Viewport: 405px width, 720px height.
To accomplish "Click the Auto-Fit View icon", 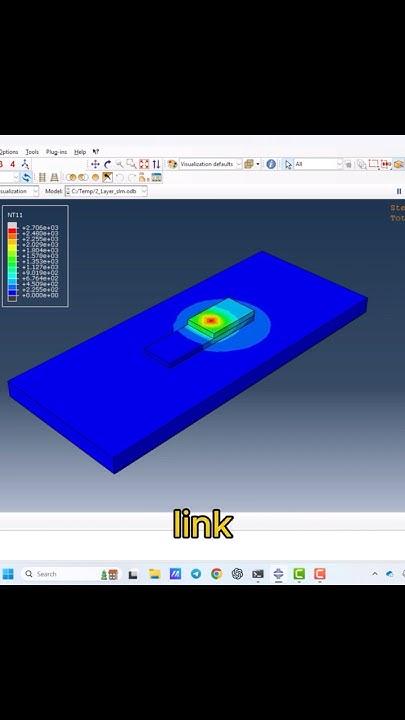I will pos(144,164).
